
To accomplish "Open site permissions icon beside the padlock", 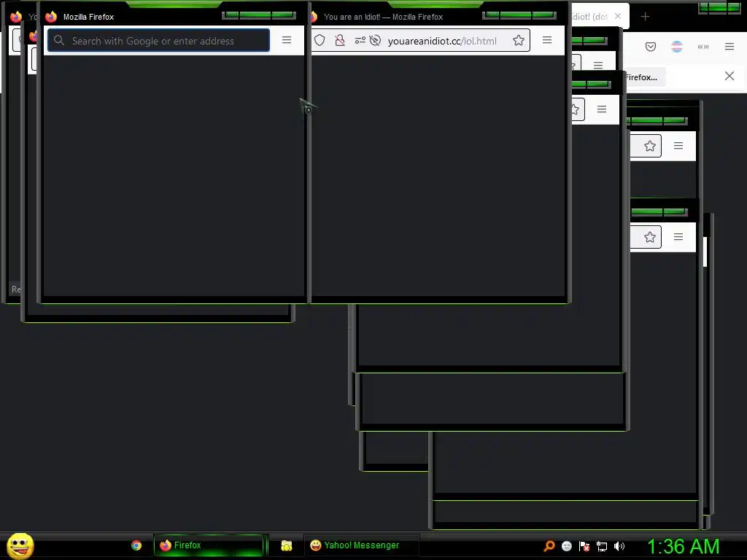I will click(x=360, y=41).
